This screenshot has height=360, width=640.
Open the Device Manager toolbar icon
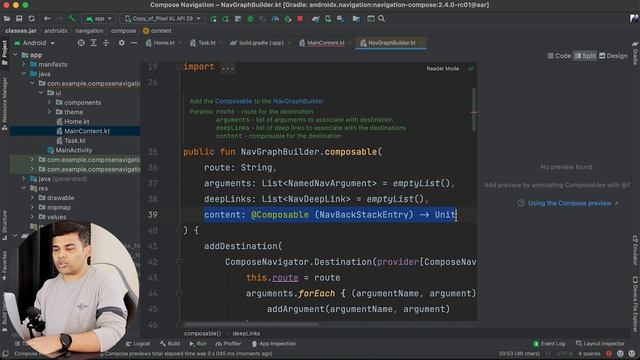click(x=328, y=19)
